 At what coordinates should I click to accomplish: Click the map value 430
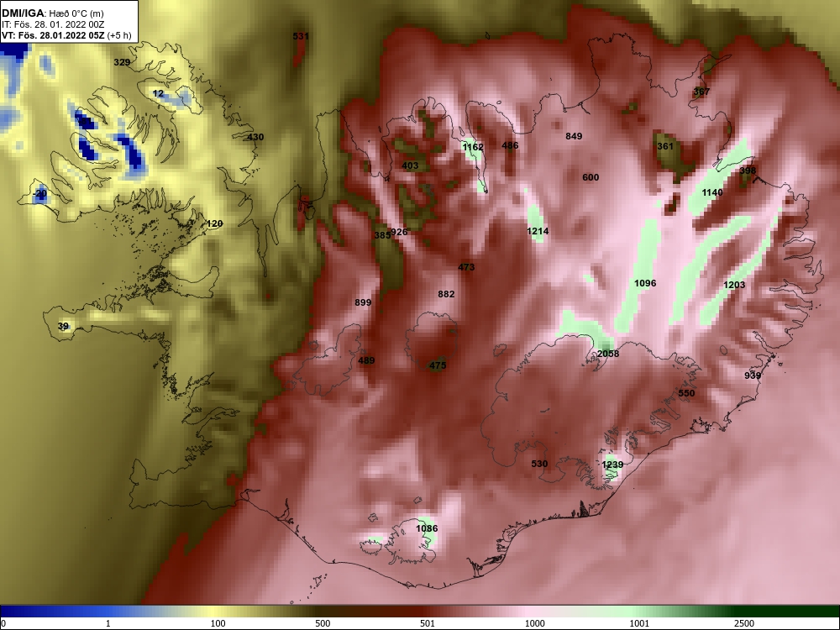coord(255,137)
